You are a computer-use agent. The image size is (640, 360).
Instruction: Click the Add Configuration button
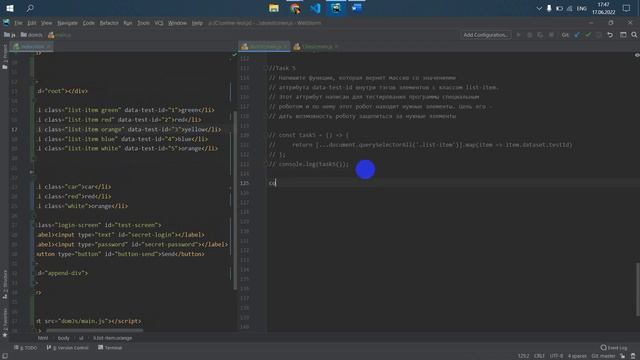click(x=486, y=35)
